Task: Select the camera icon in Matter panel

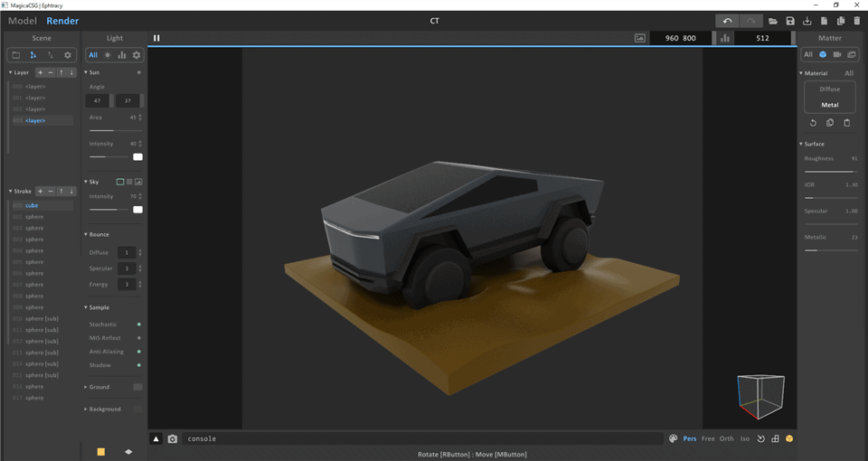Action: [x=837, y=54]
